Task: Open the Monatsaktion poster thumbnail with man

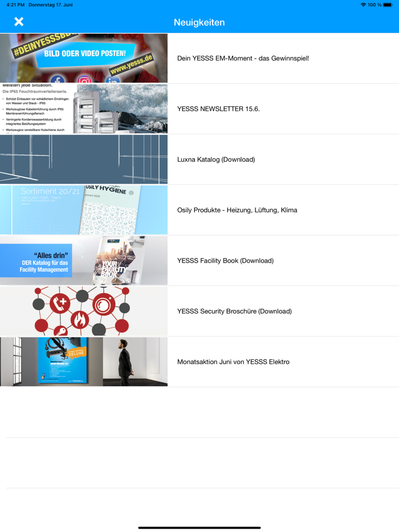Action: click(x=84, y=362)
